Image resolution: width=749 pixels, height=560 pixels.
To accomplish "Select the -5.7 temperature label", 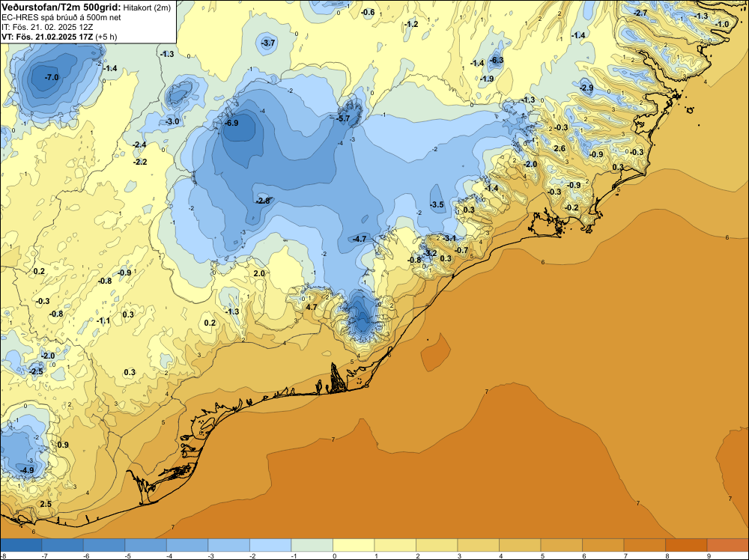I will [x=343, y=118].
